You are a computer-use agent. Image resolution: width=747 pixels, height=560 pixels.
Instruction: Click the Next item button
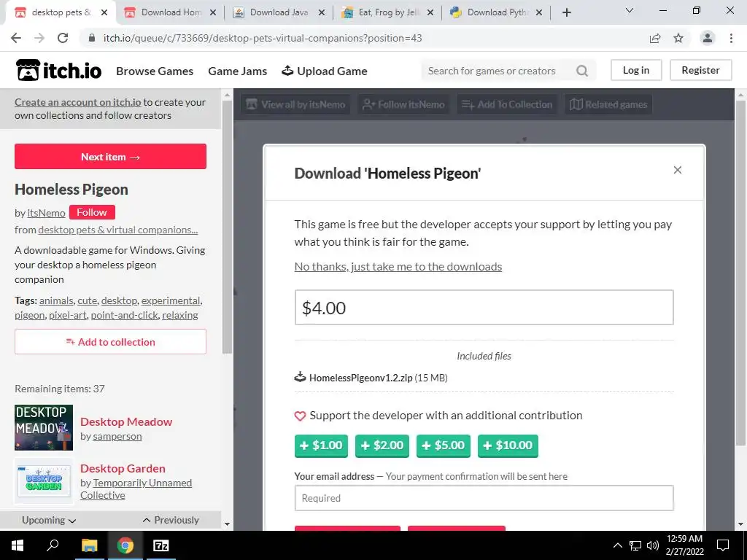click(111, 157)
